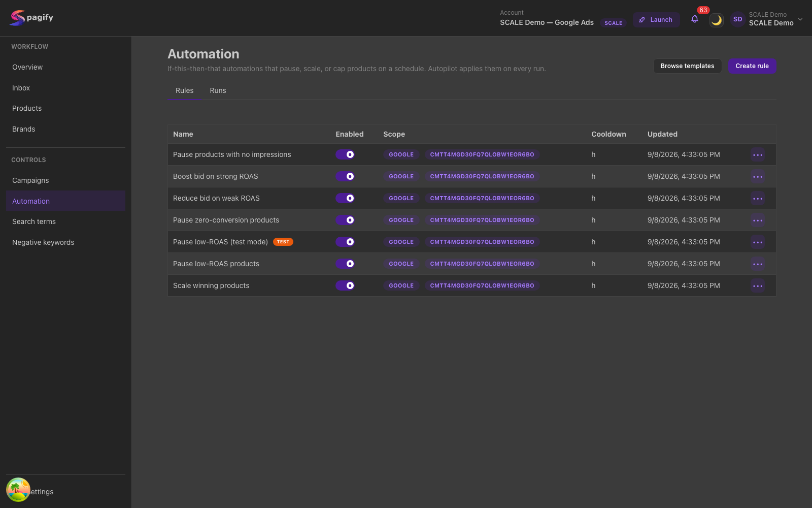Open actions menu for Boost bid on strong ROAS

pyautogui.click(x=758, y=177)
